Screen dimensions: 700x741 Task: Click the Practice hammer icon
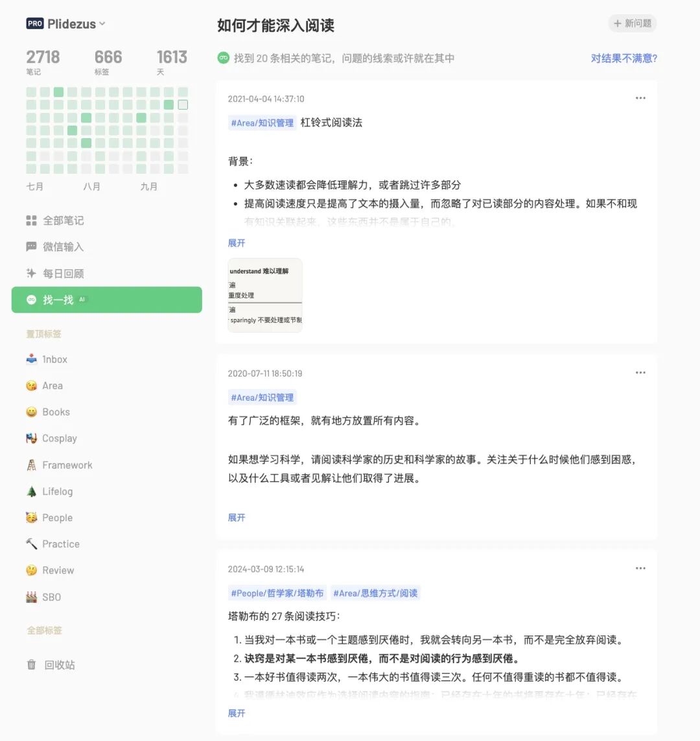tap(31, 544)
